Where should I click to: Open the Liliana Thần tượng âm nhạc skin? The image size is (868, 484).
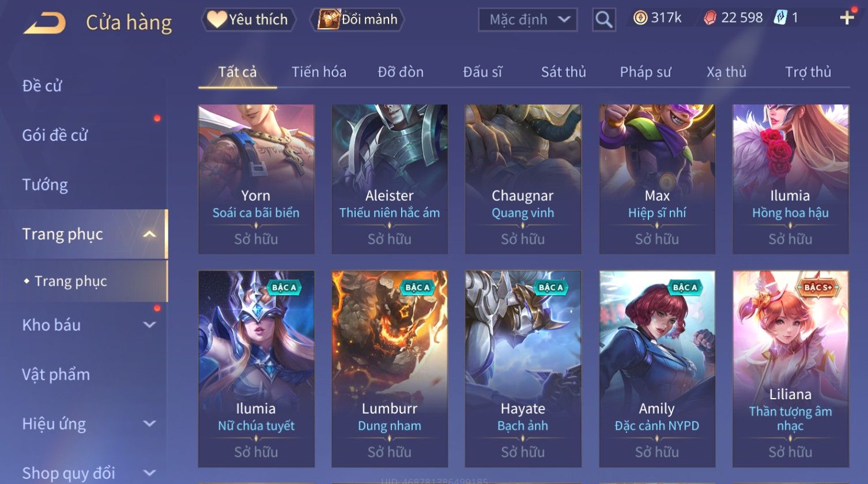pos(790,369)
